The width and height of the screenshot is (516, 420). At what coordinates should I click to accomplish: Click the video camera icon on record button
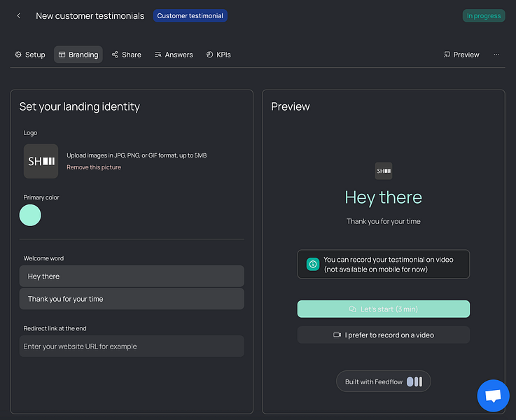[337, 335]
